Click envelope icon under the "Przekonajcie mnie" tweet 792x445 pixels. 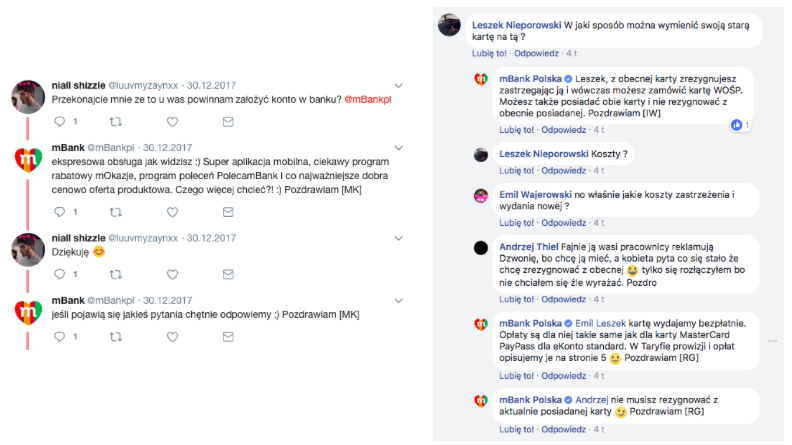[228, 122]
